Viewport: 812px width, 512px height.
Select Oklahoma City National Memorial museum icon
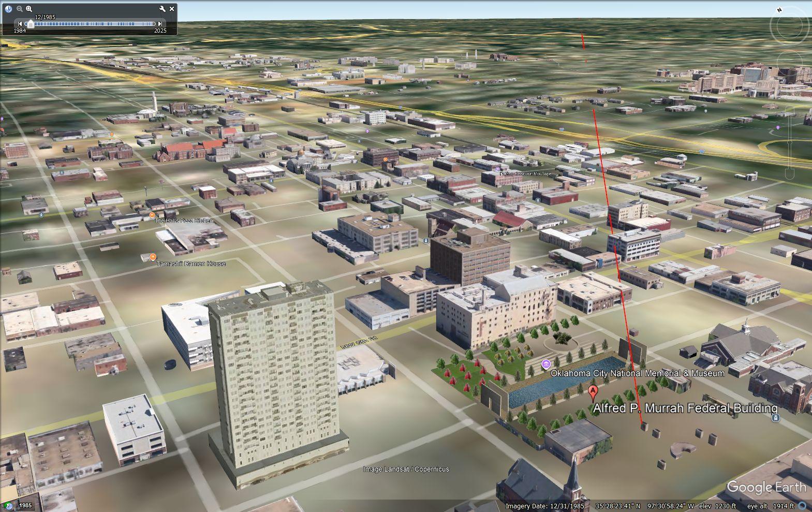[x=545, y=365]
